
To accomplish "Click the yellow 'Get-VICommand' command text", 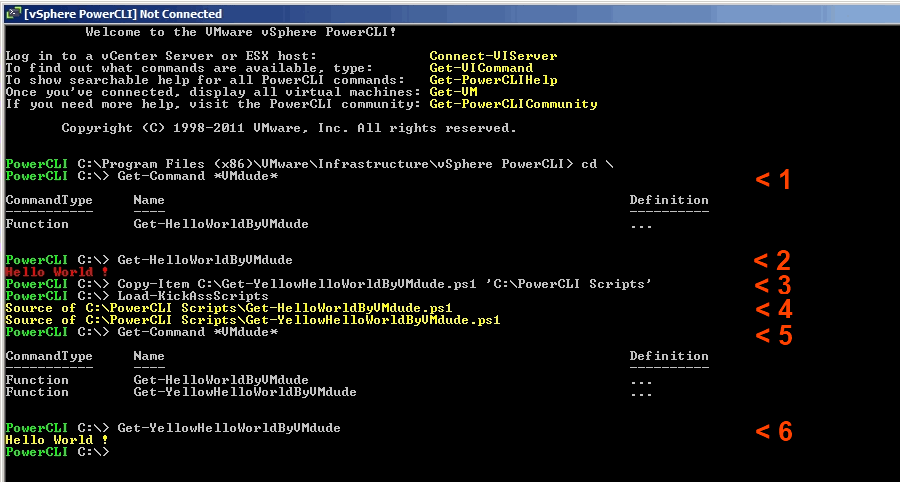I will pos(481,68).
